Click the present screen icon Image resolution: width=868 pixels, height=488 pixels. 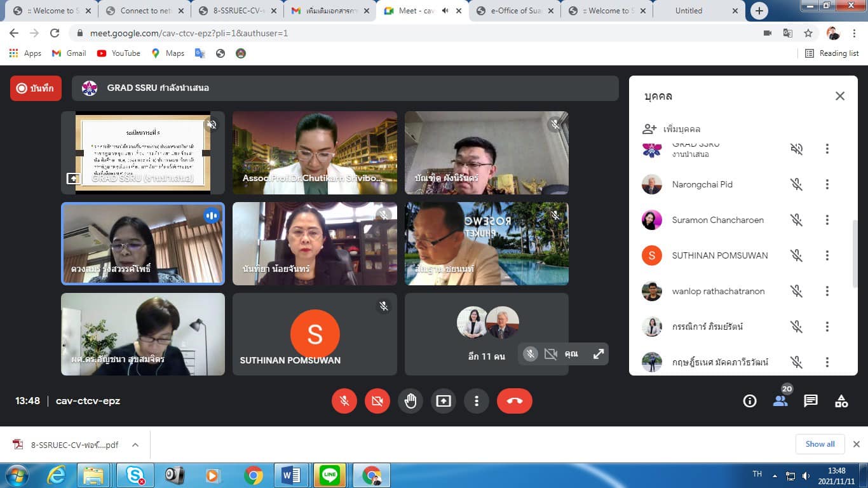pos(444,401)
